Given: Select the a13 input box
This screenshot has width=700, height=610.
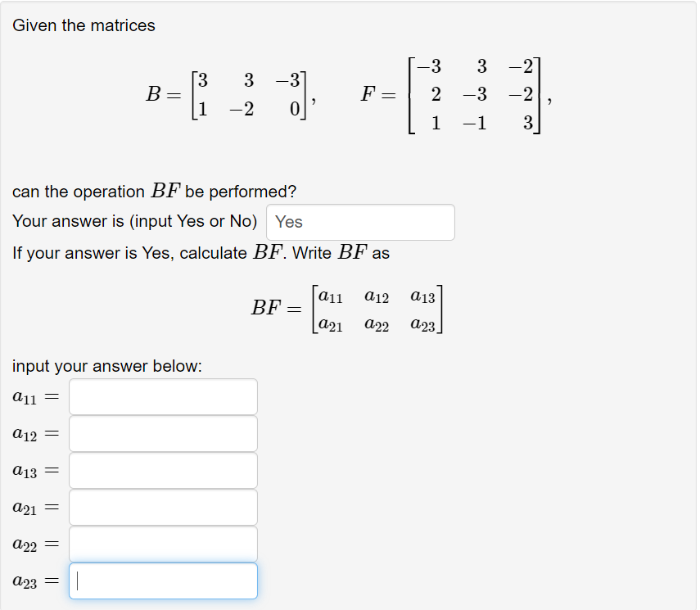Looking at the screenshot, I should [163, 470].
